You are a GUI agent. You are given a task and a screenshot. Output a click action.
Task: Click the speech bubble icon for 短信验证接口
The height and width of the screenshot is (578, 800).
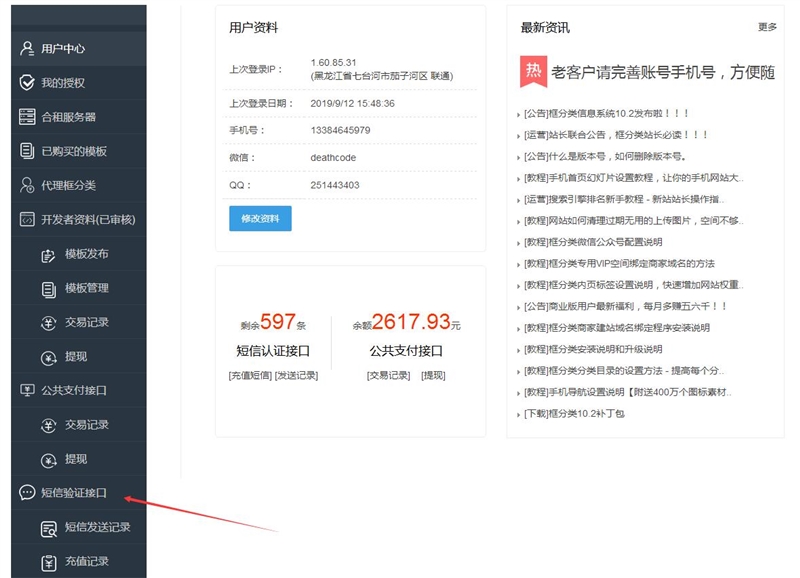pyautogui.click(x=27, y=493)
